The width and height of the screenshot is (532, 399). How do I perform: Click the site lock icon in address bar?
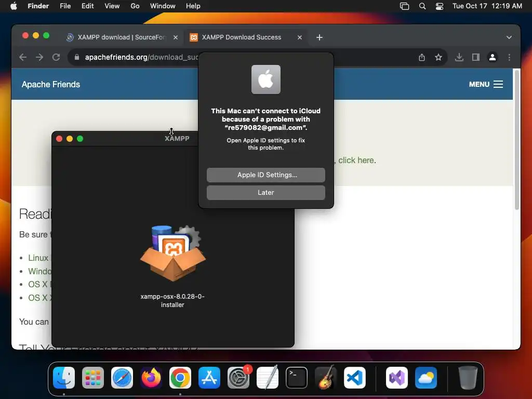pyautogui.click(x=77, y=57)
